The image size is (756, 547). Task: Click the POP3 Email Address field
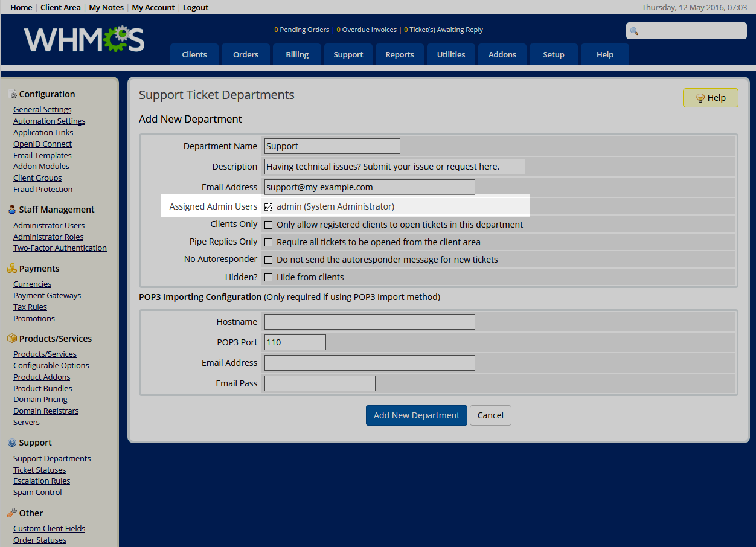[370, 363]
